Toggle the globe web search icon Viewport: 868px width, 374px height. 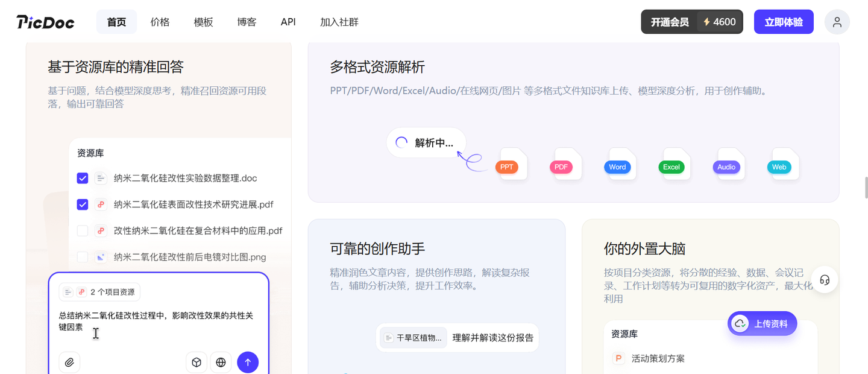click(x=221, y=363)
